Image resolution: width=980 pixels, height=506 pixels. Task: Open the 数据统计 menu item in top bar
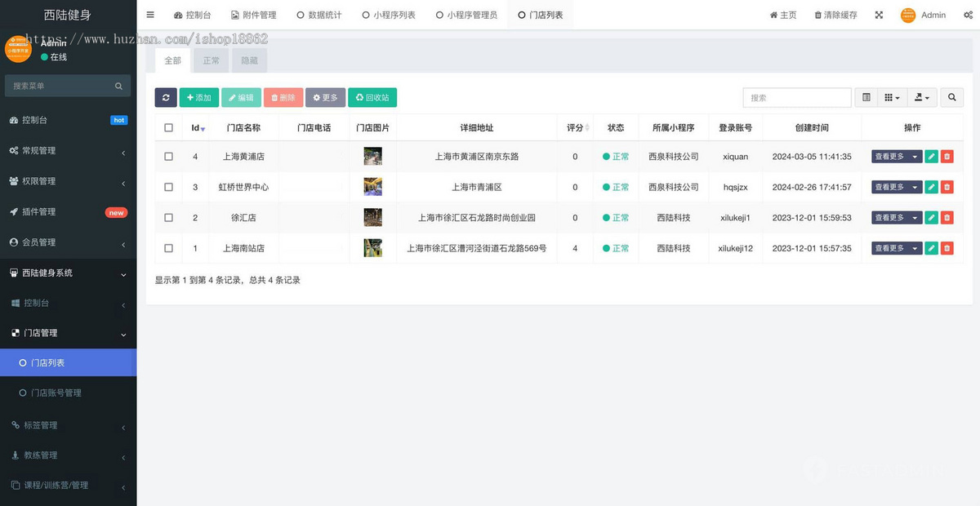[x=318, y=14]
